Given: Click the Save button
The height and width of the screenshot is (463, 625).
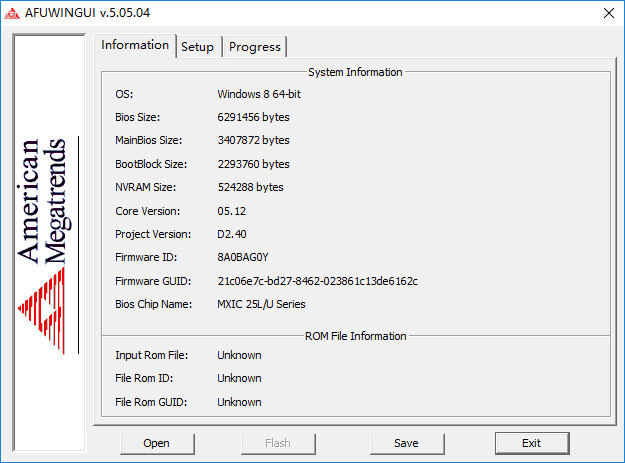Looking at the screenshot, I should tap(407, 443).
